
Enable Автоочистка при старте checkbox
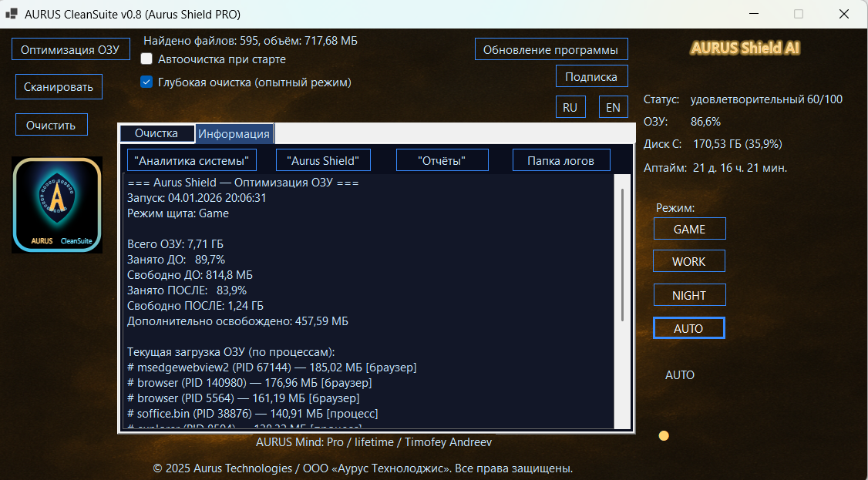click(146, 59)
